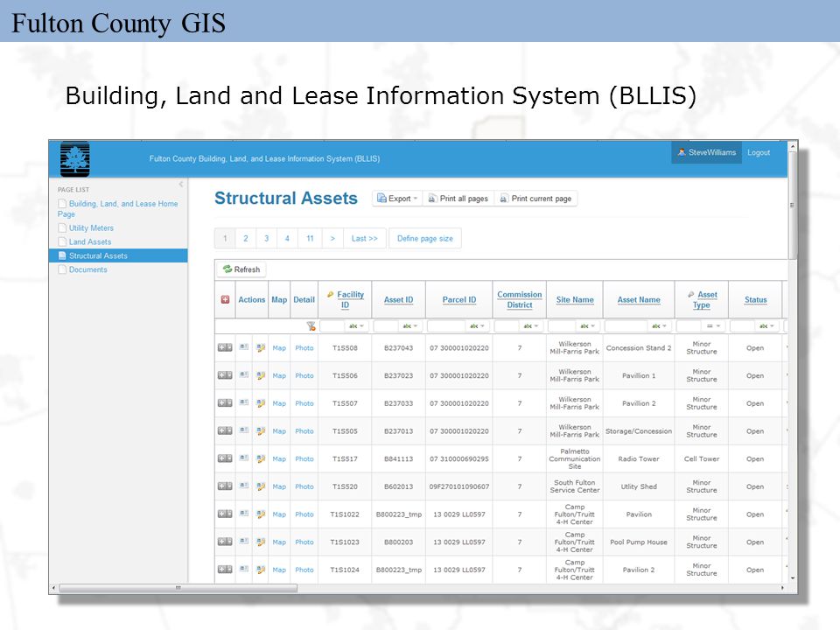Image resolution: width=840 pixels, height=630 pixels.
Task: Go to page 11 in the pager
Action: tap(310, 238)
